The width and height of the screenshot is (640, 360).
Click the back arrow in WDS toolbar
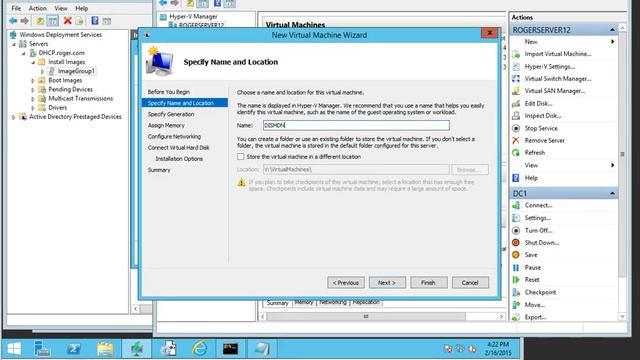tap(13, 20)
